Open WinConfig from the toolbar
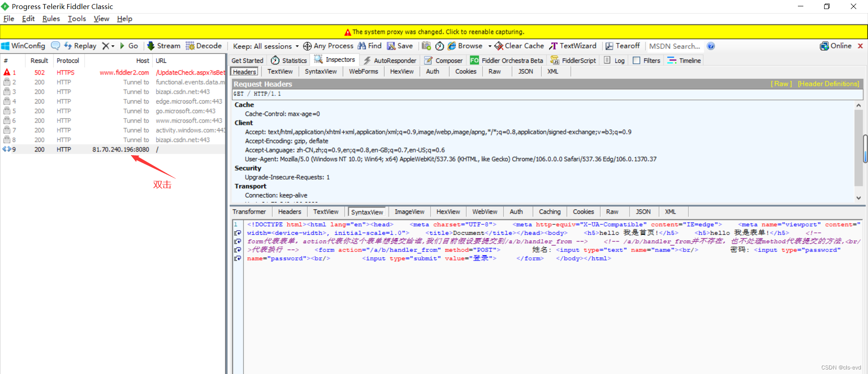The image size is (868, 374). tap(24, 46)
